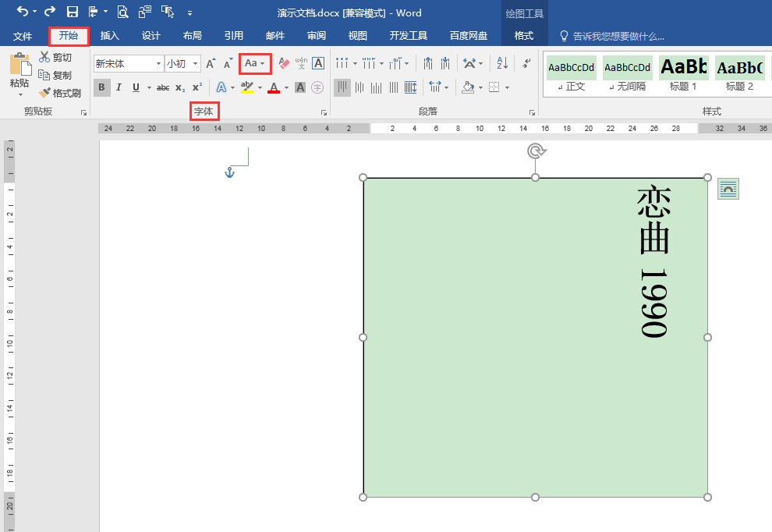
Task: Switch to the 开发工具 tab
Action: point(408,36)
